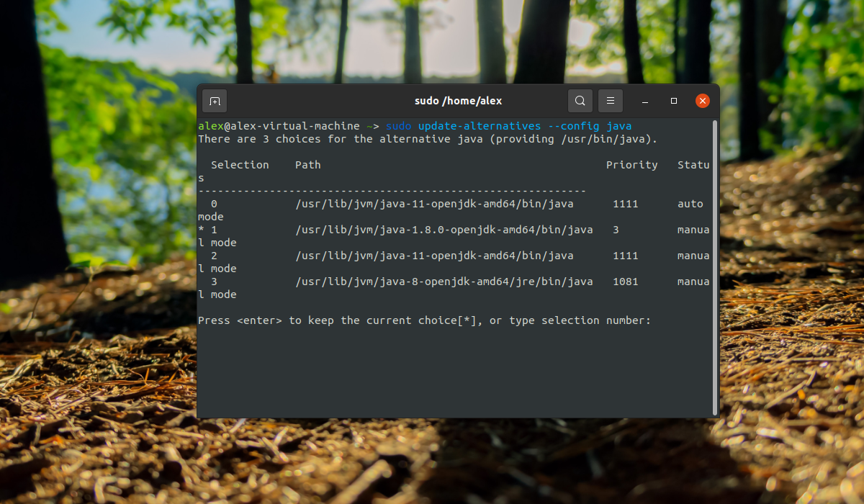Open the terminal hamburger menu
Viewport: 864px width, 504px height.
coord(611,102)
